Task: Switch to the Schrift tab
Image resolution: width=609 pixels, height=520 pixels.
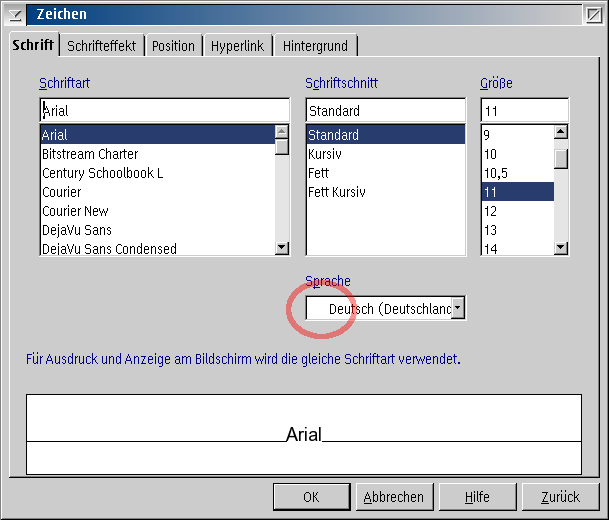Action: click(x=33, y=45)
